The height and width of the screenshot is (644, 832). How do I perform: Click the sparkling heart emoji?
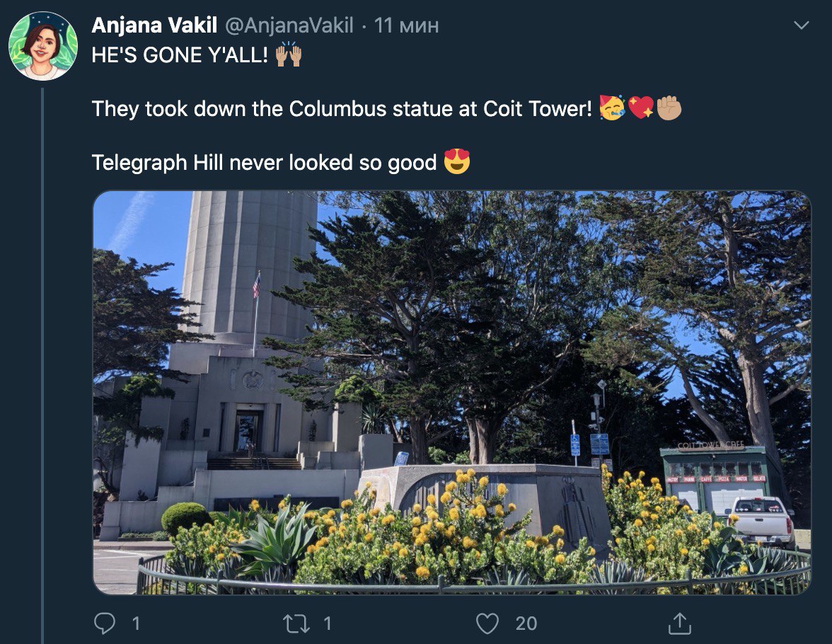[x=640, y=108]
